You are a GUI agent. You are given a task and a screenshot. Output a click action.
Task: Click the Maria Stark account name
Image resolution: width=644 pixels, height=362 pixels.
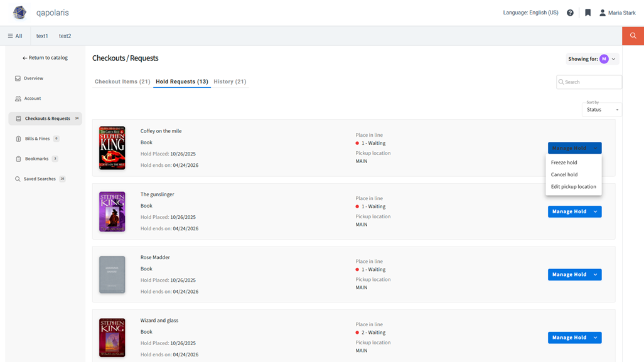pos(622,13)
